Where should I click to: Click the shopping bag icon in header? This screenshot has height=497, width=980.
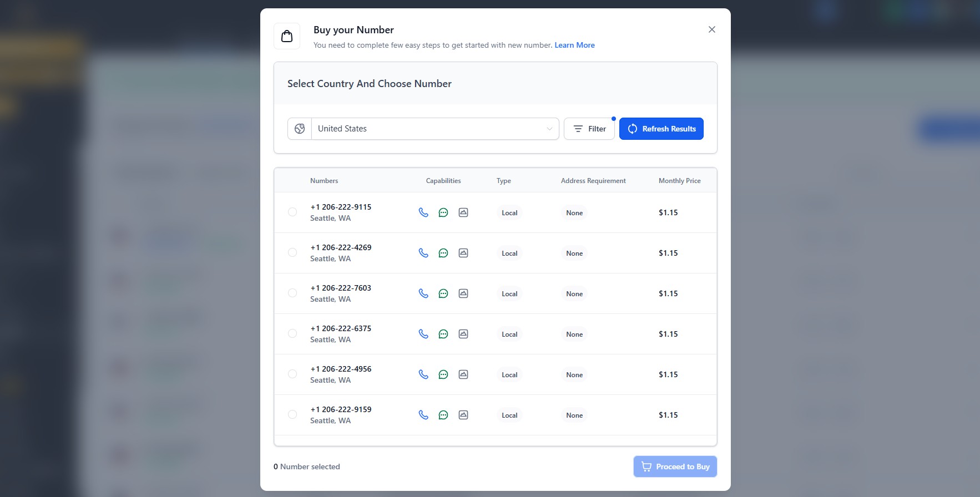pos(287,36)
